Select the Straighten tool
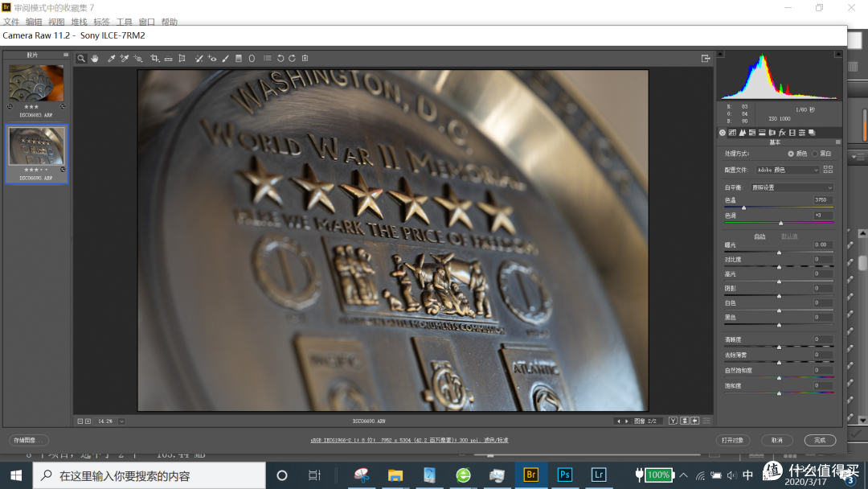The height and width of the screenshot is (489, 868). [168, 59]
